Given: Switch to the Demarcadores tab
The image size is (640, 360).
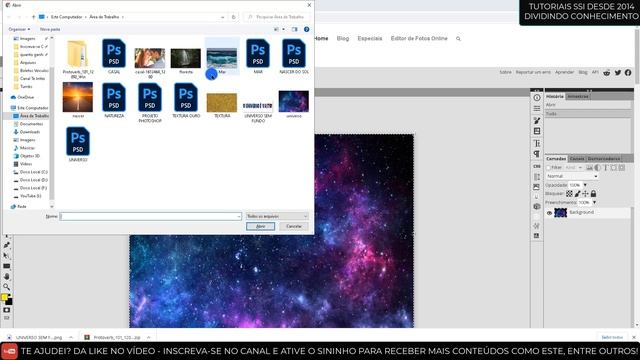Looking at the screenshot, I should (604, 158).
